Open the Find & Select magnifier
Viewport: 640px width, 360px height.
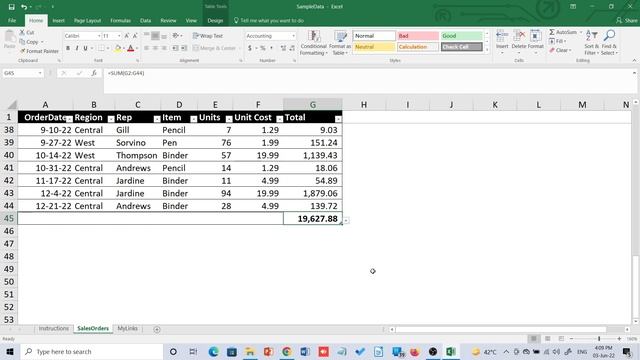pyautogui.click(x=609, y=42)
